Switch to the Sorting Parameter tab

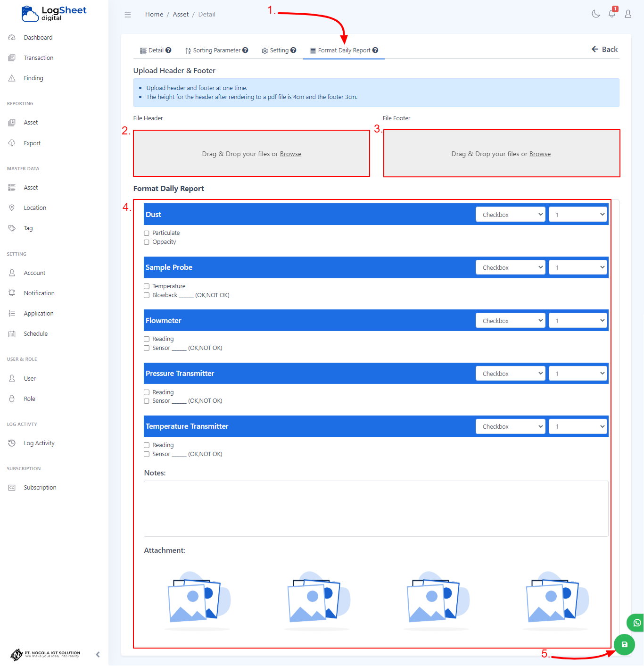[216, 50]
